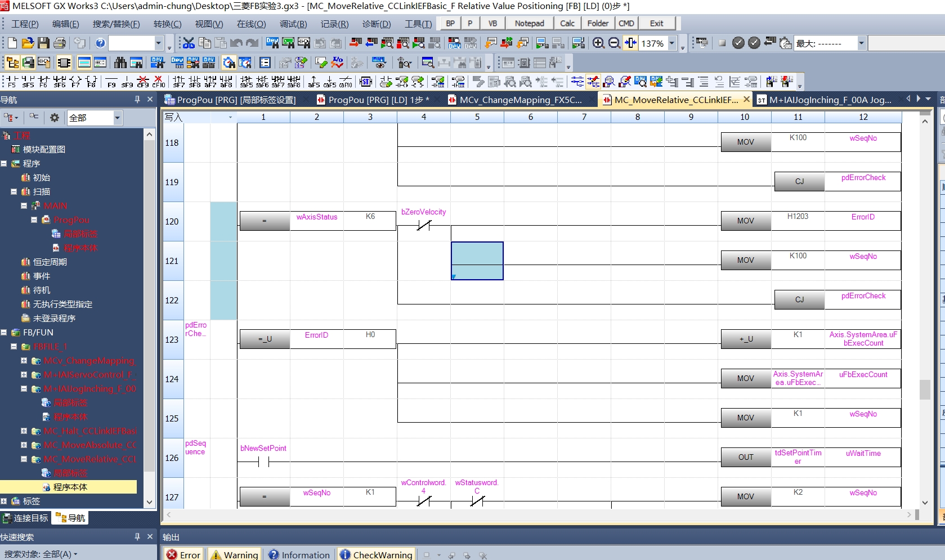Toggle the Warning filter in output panel
Viewport: 945px width, 560px height.
click(x=235, y=554)
